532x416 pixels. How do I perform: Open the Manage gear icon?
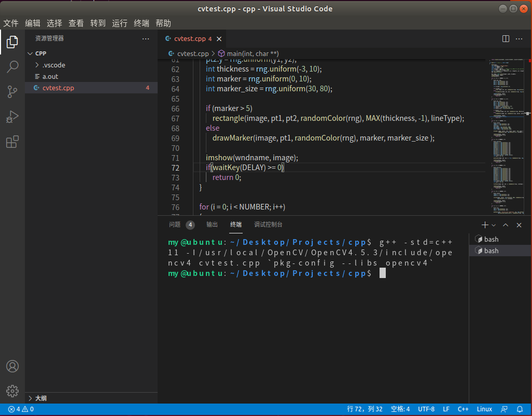(x=12, y=391)
